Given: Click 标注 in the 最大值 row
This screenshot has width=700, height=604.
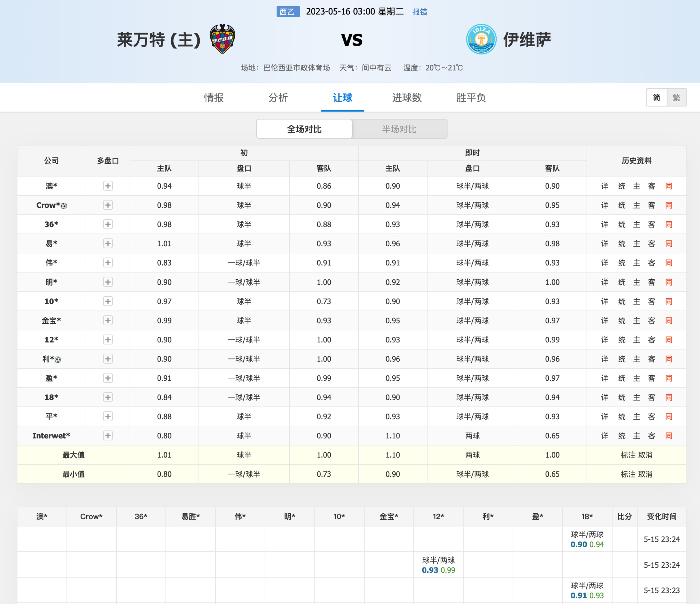Looking at the screenshot, I should tap(628, 455).
